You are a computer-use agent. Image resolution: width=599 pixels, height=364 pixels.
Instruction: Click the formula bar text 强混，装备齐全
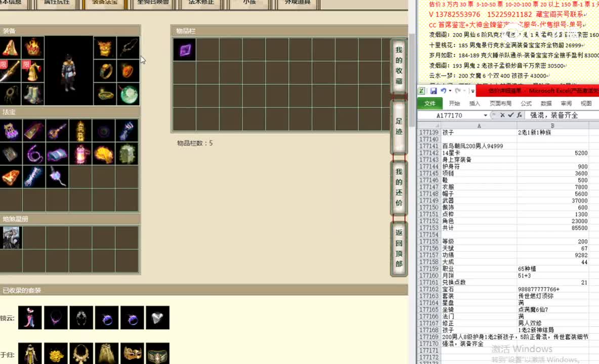pyautogui.click(x=553, y=115)
